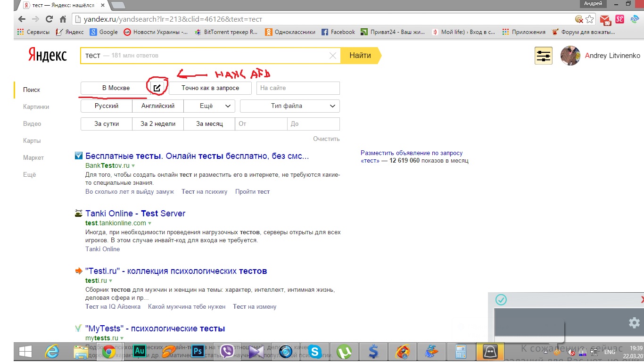The width and height of the screenshot is (644, 362).
Task: Open the Тест на IQ Айзенка sublink
Action: click(113, 306)
